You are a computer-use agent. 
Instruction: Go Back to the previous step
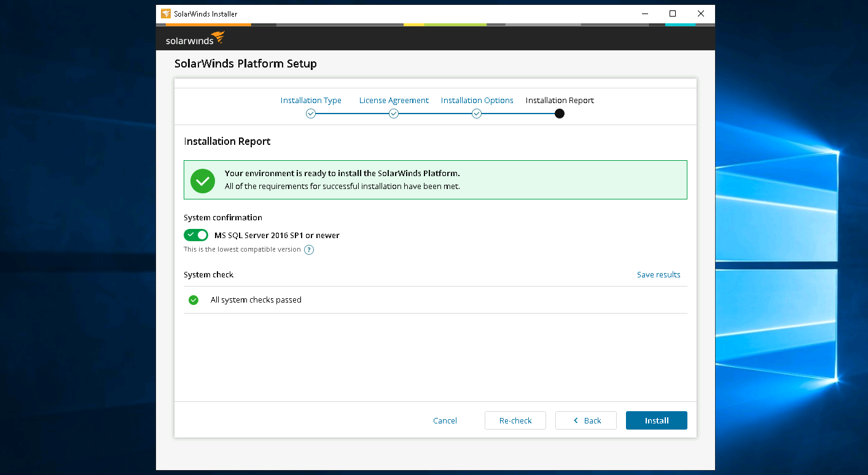586,420
